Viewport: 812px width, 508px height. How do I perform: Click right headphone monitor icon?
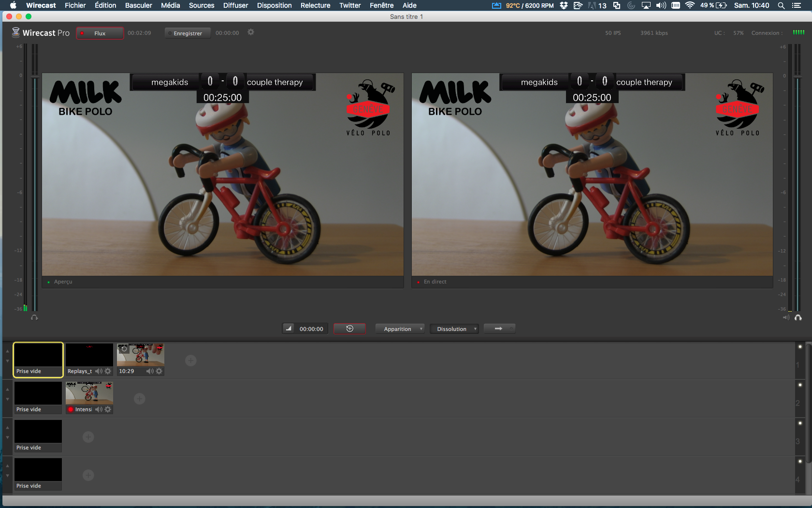[x=798, y=318]
